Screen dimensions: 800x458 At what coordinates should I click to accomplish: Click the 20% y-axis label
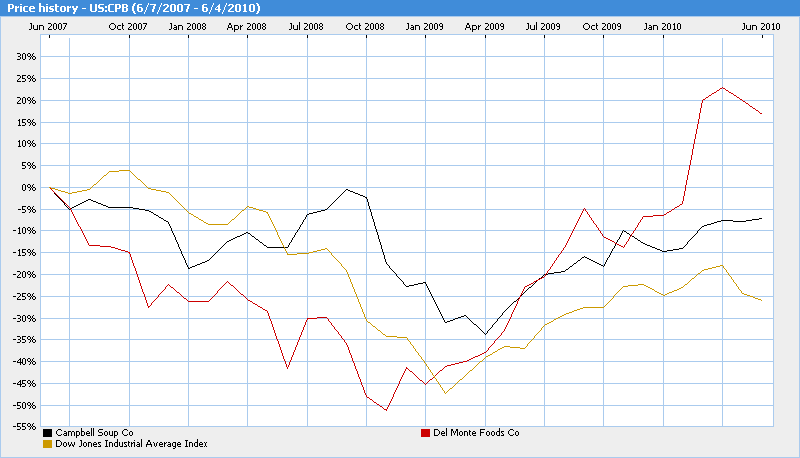pyautogui.click(x=27, y=101)
